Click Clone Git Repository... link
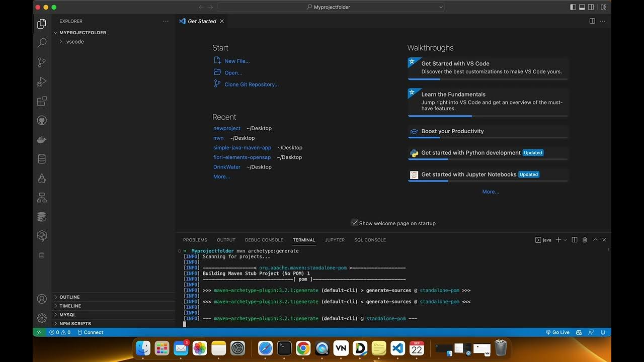The height and width of the screenshot is (362, 644). [x=252, y=84]
